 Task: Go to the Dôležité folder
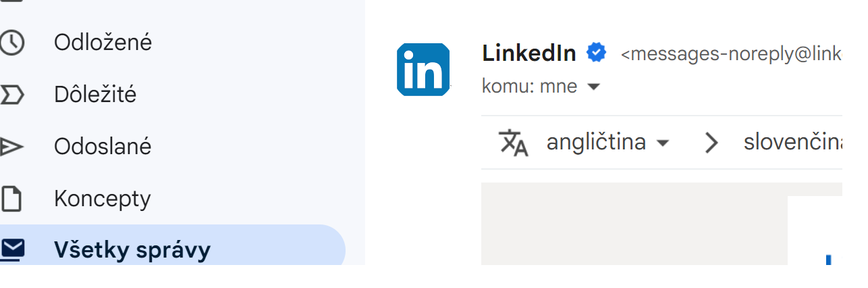pyautogui.click(x=95, y=95)
